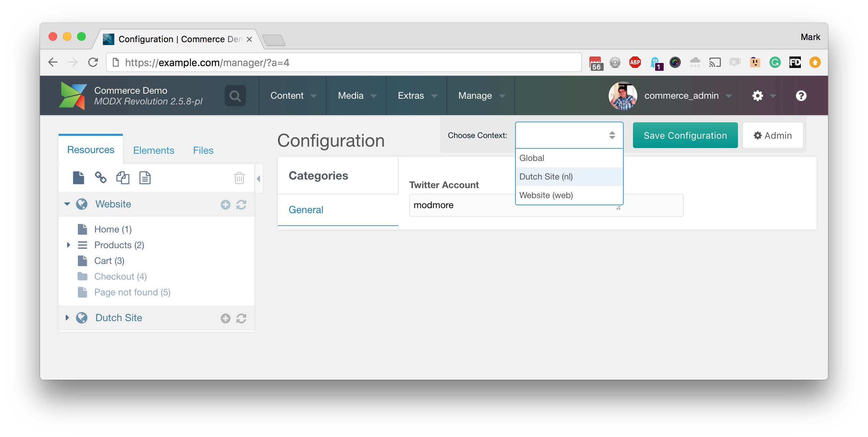Click the Admin button

tap(773, 135)
